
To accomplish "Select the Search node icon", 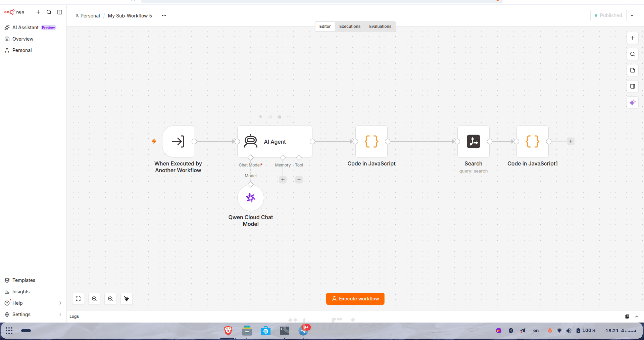I will [x=474, y=141].
